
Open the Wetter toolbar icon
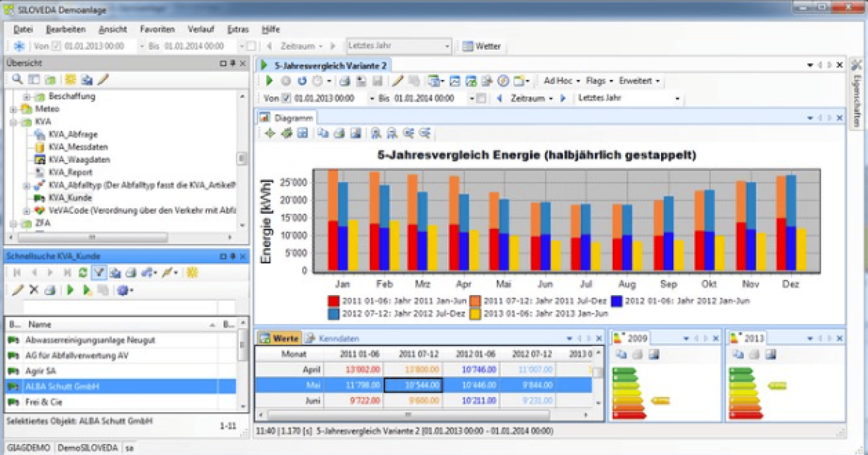pos(469,46)
